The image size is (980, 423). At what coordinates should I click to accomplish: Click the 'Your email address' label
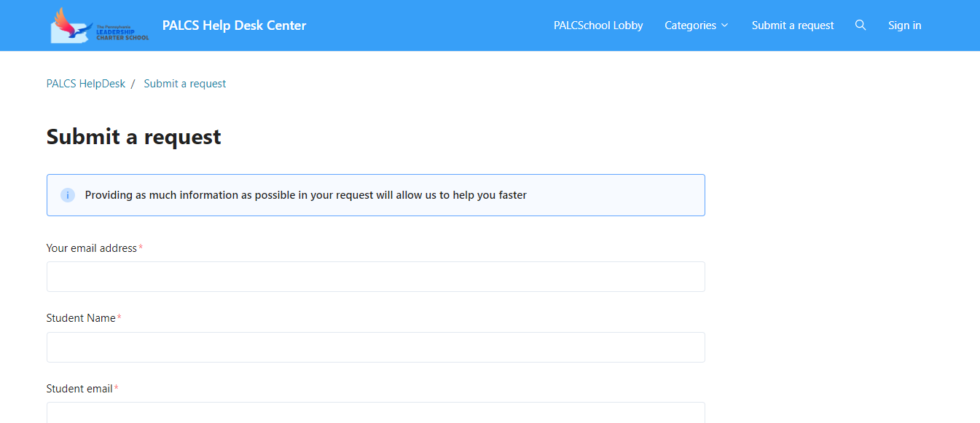pos(92,248)
